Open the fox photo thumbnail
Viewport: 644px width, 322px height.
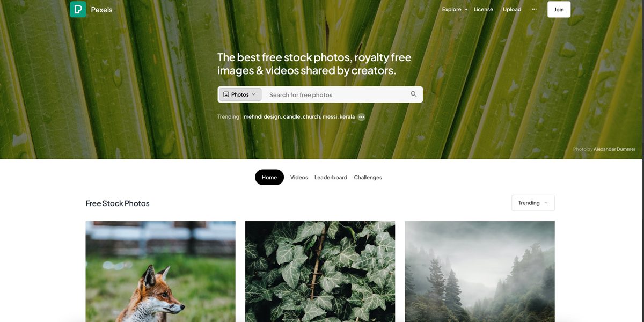click(160, 272)
